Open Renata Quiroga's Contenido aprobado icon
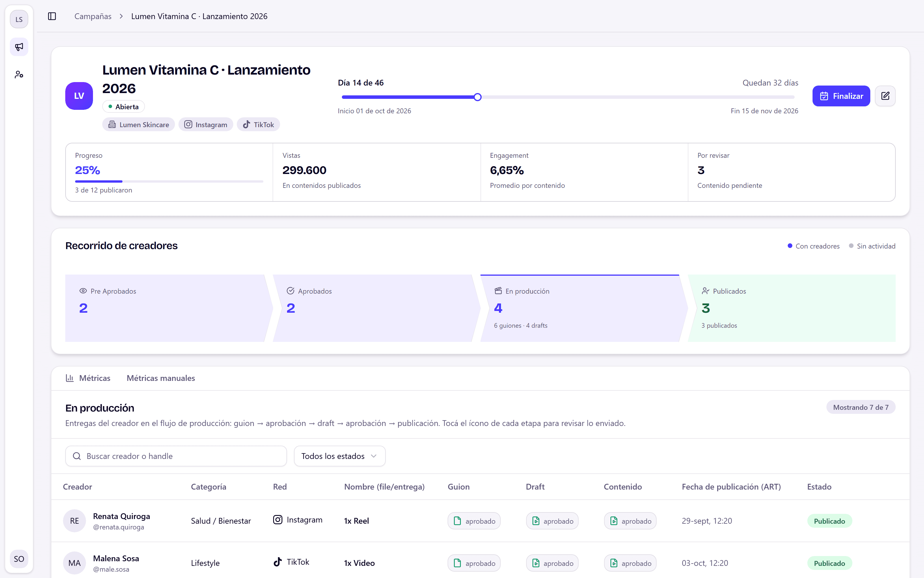The width and height of the screenshot is (924, 578). coord(630,521)
